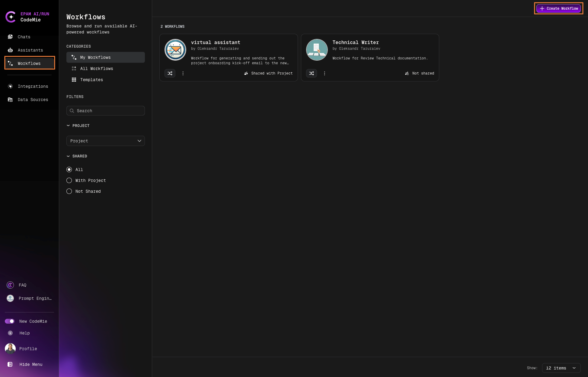Click the CodeMie logo icon

11,17
